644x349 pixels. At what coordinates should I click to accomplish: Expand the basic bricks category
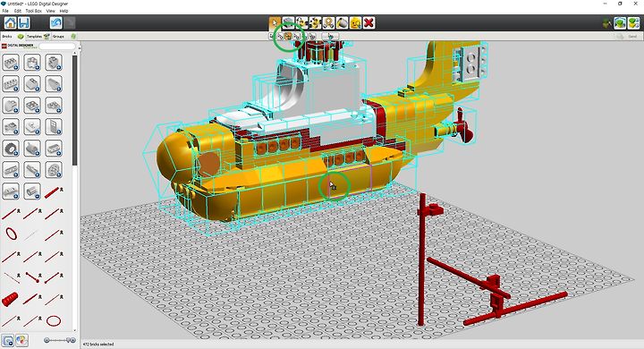pos(11,63)
